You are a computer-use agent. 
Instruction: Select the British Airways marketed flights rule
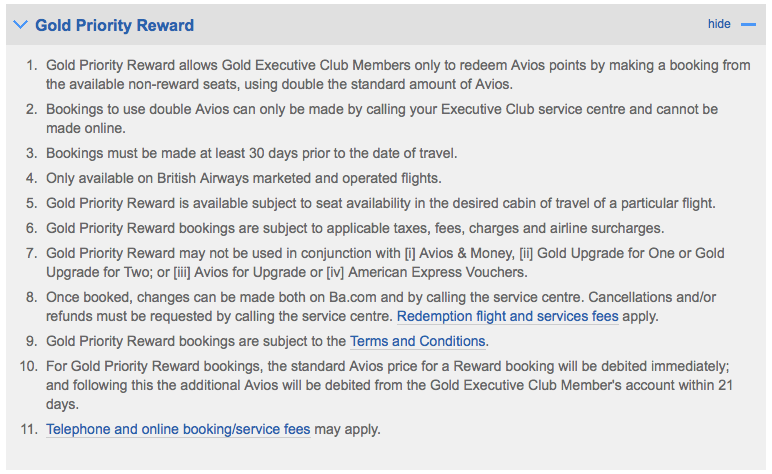[243, 178]
